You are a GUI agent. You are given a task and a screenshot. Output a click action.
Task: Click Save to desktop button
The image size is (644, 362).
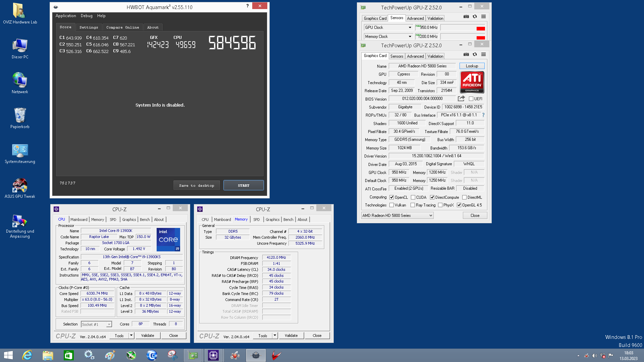[197, 185]
